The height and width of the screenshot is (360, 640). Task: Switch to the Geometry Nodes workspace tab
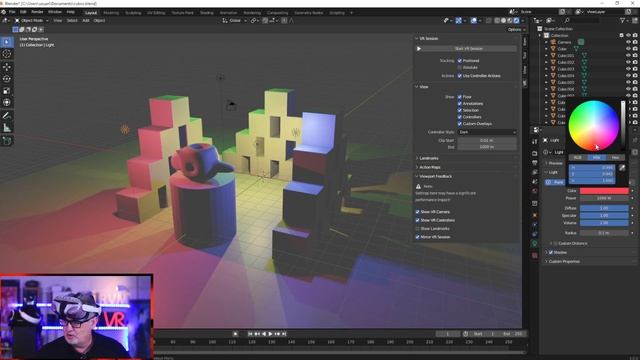tap(309, 13)
